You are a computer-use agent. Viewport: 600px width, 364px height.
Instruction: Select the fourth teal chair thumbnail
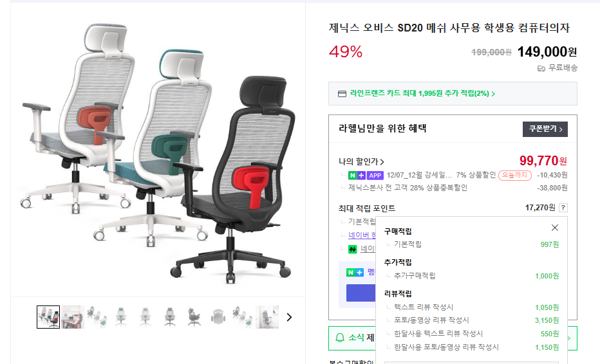[x=121, y=317]
